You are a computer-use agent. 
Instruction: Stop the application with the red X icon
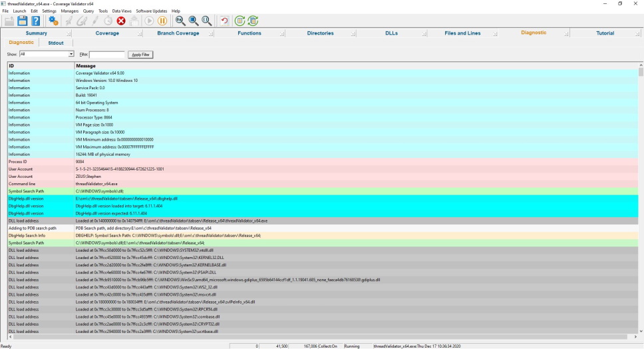[121, 21]
